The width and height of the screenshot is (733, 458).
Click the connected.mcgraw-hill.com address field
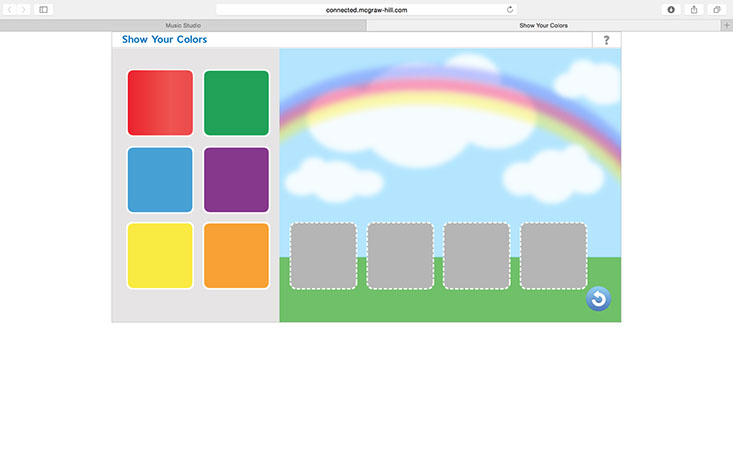366,9
